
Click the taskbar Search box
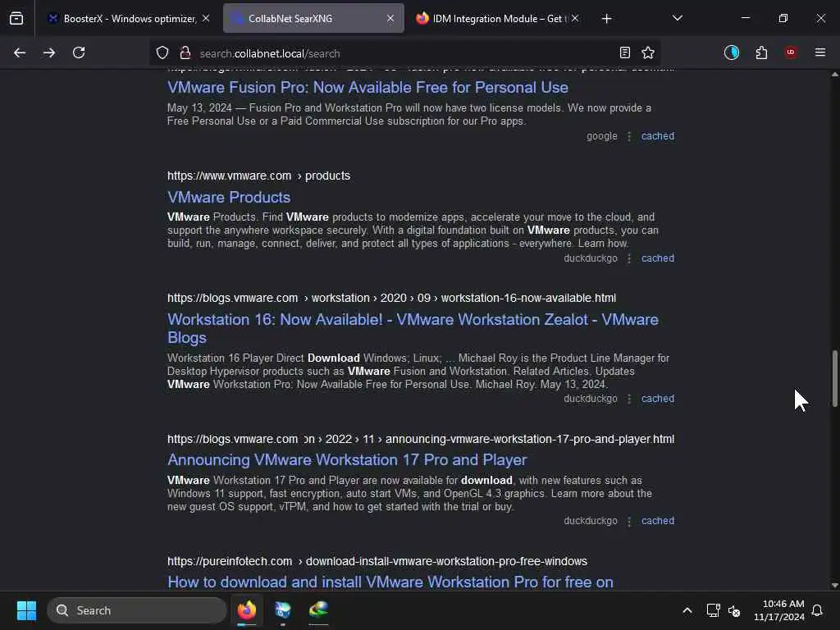pyautogui.click(x=137, y=610)
